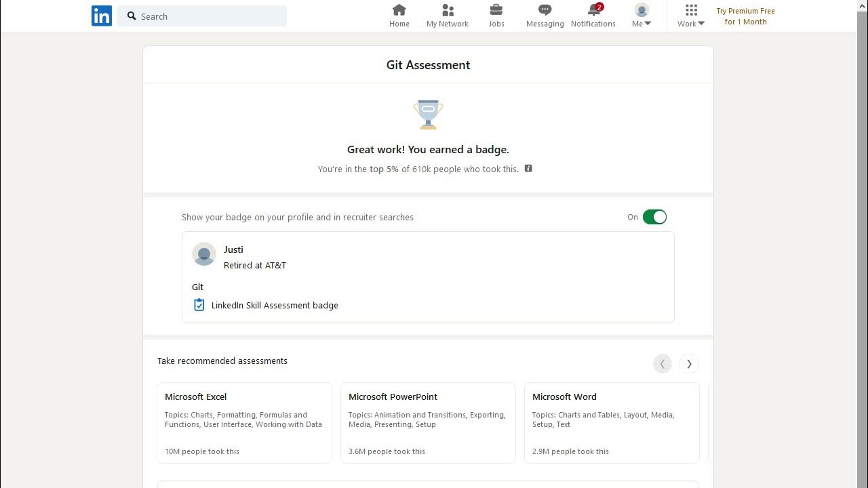The width and height of the screenshot is (868, 488).
Task: Click 'Take recommended assessments' heading
Action: 222,361
